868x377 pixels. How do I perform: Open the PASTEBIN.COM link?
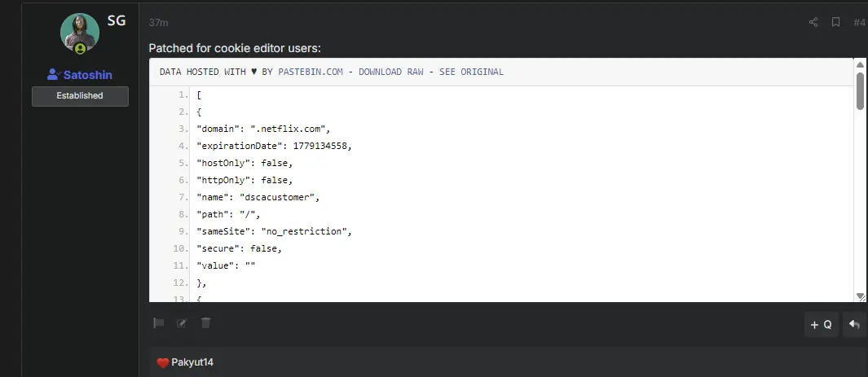[311, 72]
